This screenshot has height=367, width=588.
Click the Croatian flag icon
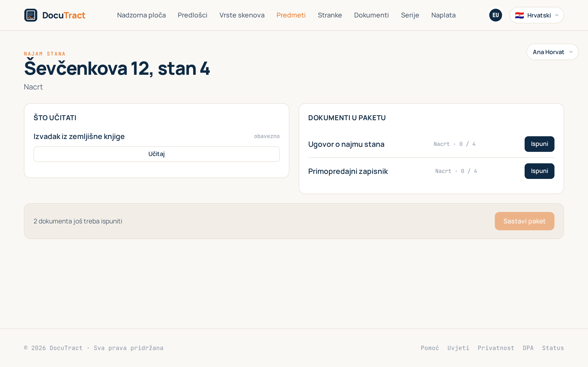(x=519, y=15)
